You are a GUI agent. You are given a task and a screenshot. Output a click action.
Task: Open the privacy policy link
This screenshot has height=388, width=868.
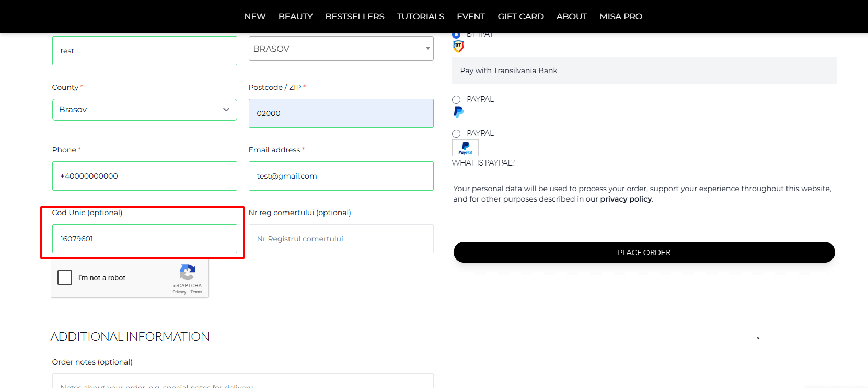click(x=626, y=199)
